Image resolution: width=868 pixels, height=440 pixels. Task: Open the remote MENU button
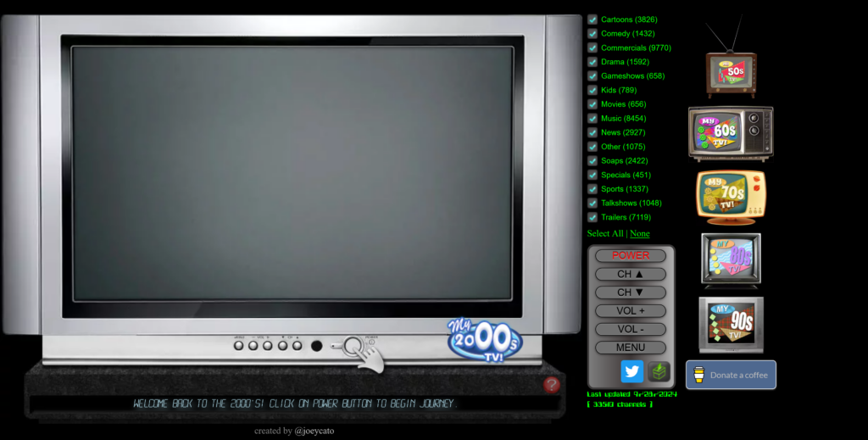pos(631,348)
